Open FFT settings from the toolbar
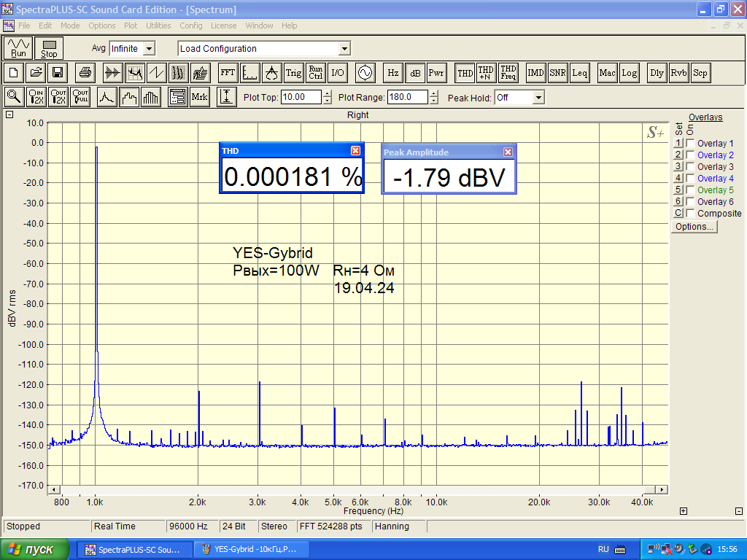 point(228,73)
